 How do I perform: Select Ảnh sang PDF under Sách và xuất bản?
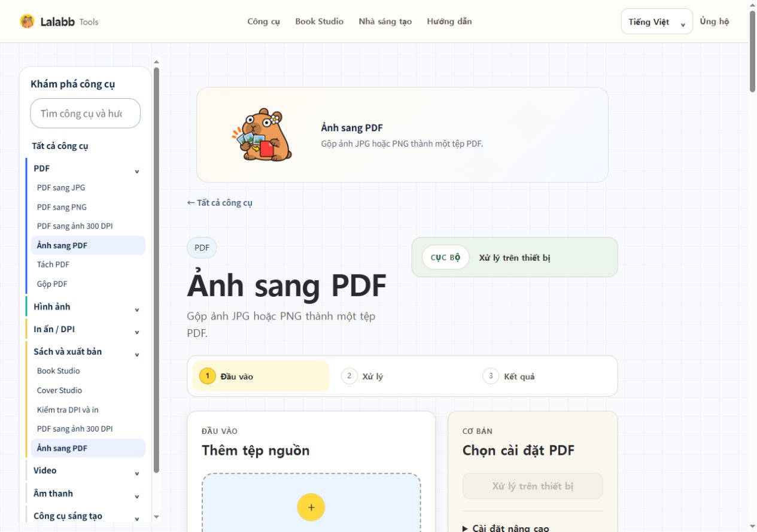tap(88, 448)
